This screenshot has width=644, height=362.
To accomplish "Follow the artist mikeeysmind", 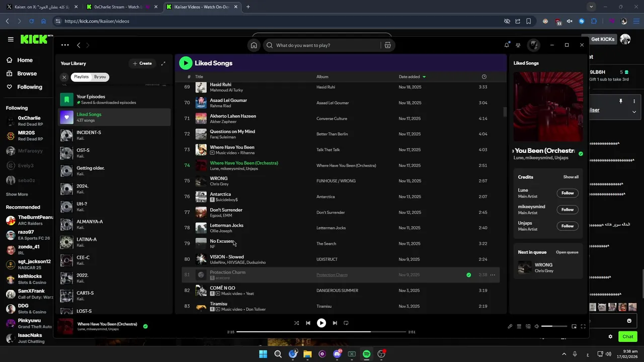I will tap(568, 210).
